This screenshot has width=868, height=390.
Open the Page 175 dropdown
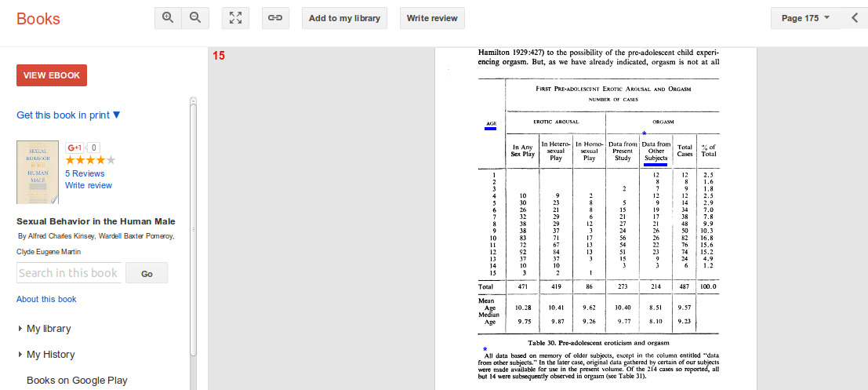click(x=805, y=18)
